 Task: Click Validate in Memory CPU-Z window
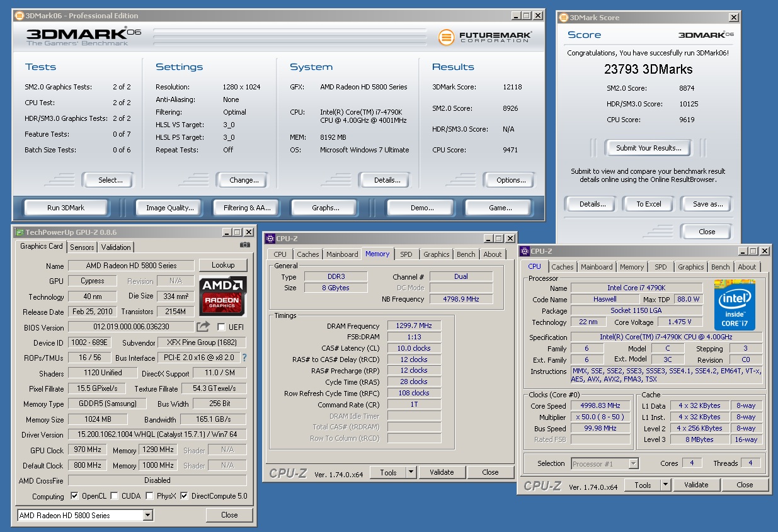tap(442, 472)
